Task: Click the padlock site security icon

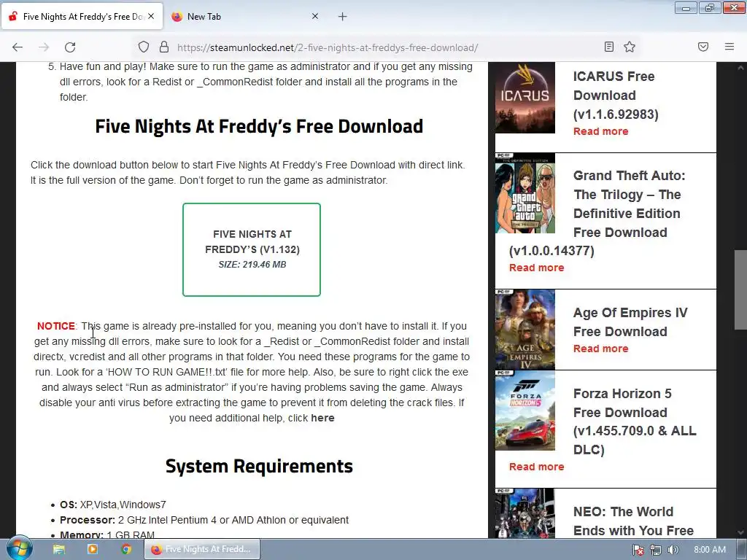Action: click(164, 47)
